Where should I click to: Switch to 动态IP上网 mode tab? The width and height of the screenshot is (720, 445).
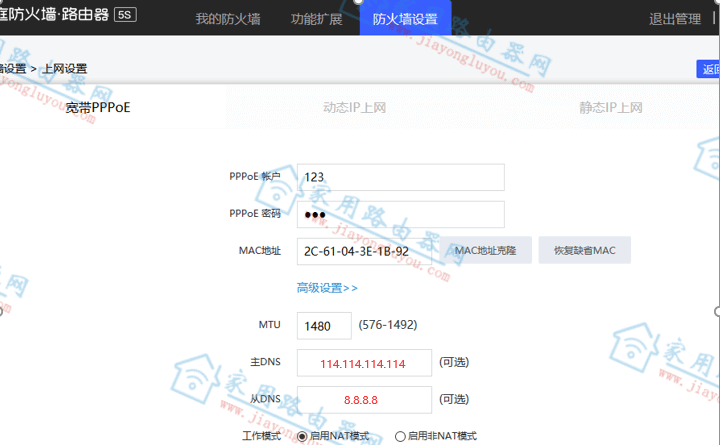(x=354, y=107)
